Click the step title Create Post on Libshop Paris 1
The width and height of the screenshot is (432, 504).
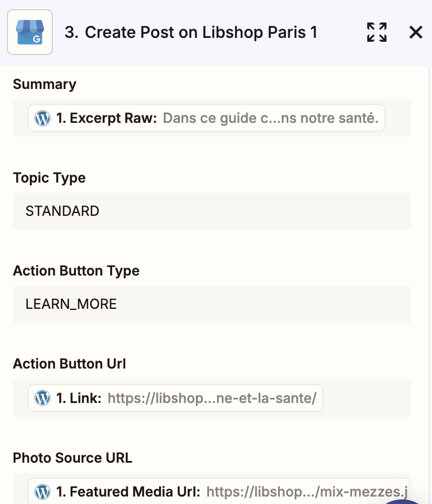point(191,32)
